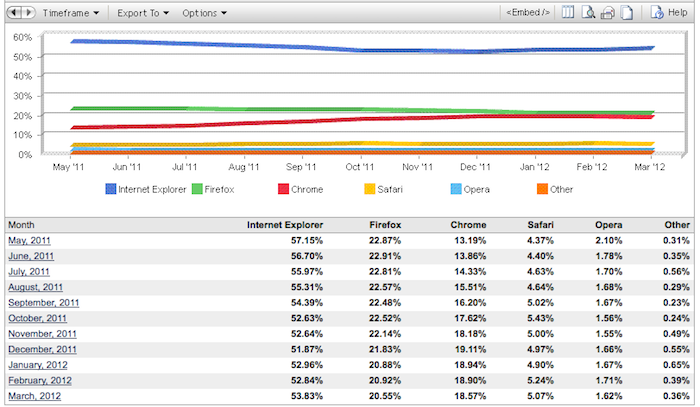
Task: Click the Opera table column header
Action: 608,225
